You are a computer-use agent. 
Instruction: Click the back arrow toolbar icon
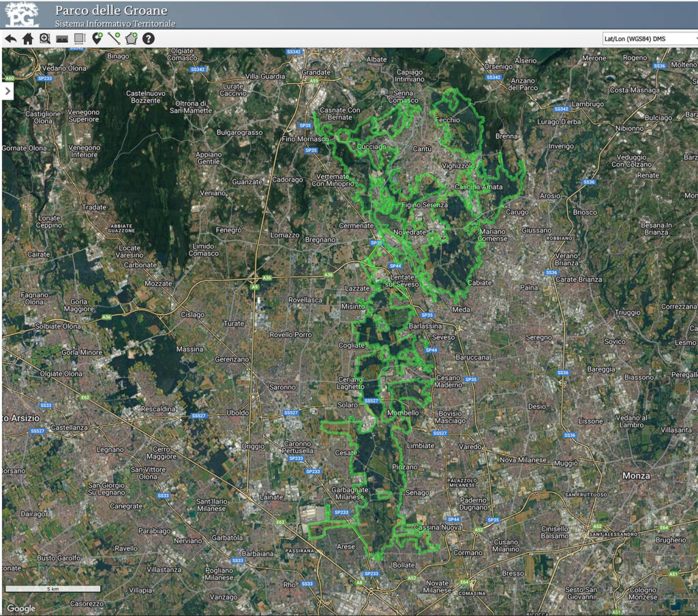tap(10, 39)
